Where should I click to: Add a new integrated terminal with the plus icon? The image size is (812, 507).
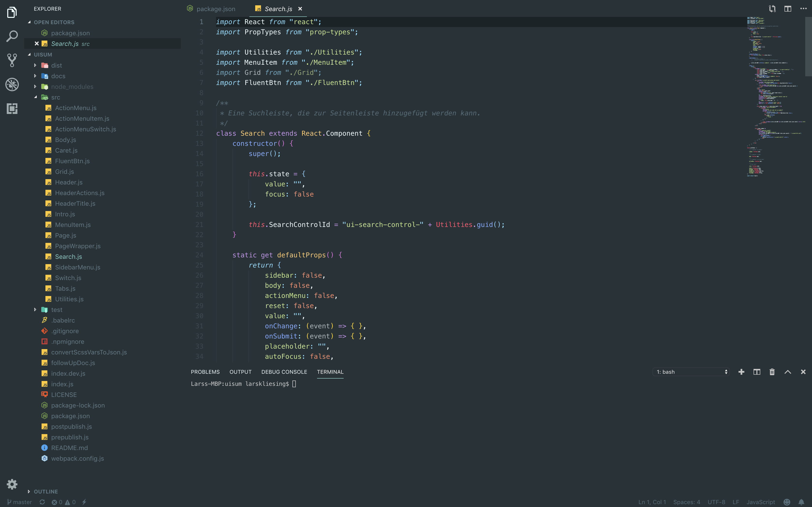[741, 372]
